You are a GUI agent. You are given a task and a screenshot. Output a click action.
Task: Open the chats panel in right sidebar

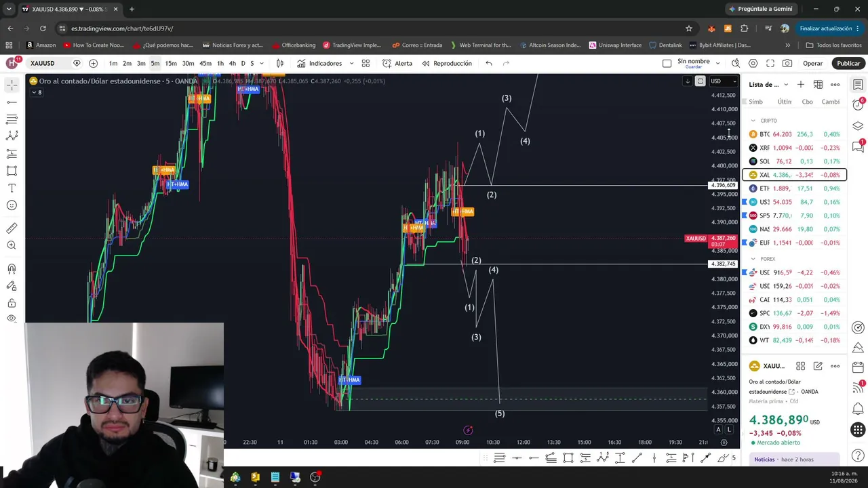[x=858, y=146]
